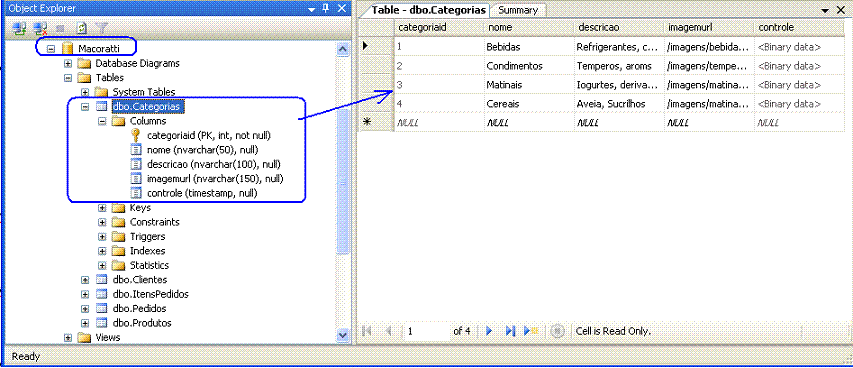Click the imagemurl column header
This screenshot has height=368, width=853.
[x=708, y=27]
